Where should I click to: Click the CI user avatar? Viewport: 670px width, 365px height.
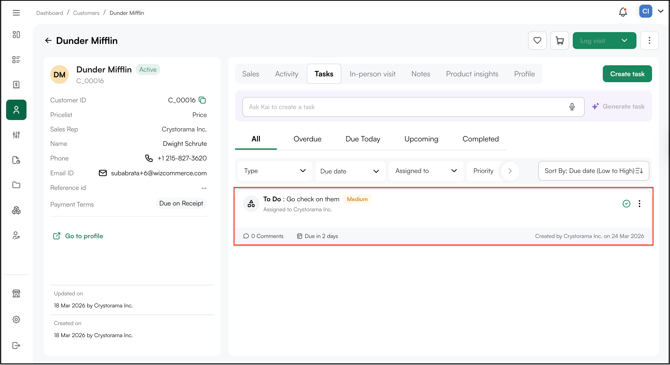pyautogui.click(x=645, y=12)
